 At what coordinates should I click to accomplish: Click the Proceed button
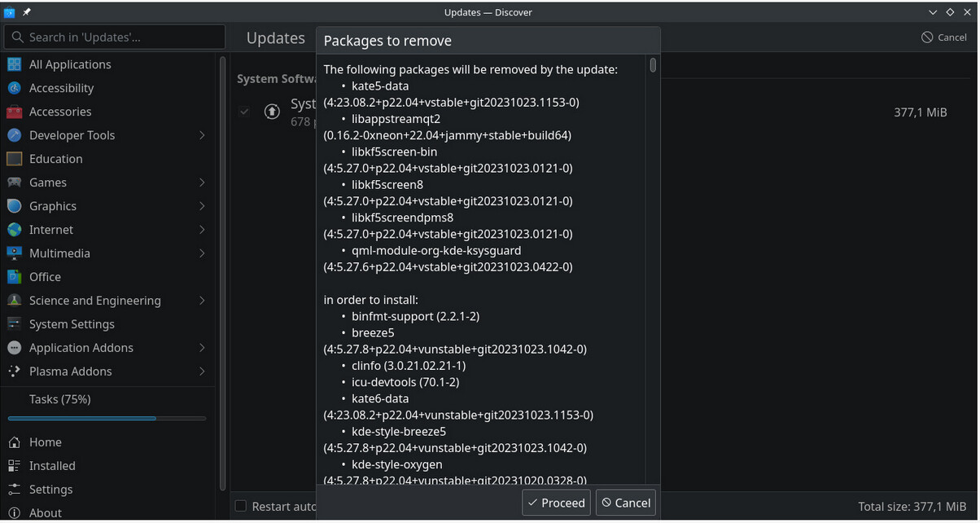556,503
